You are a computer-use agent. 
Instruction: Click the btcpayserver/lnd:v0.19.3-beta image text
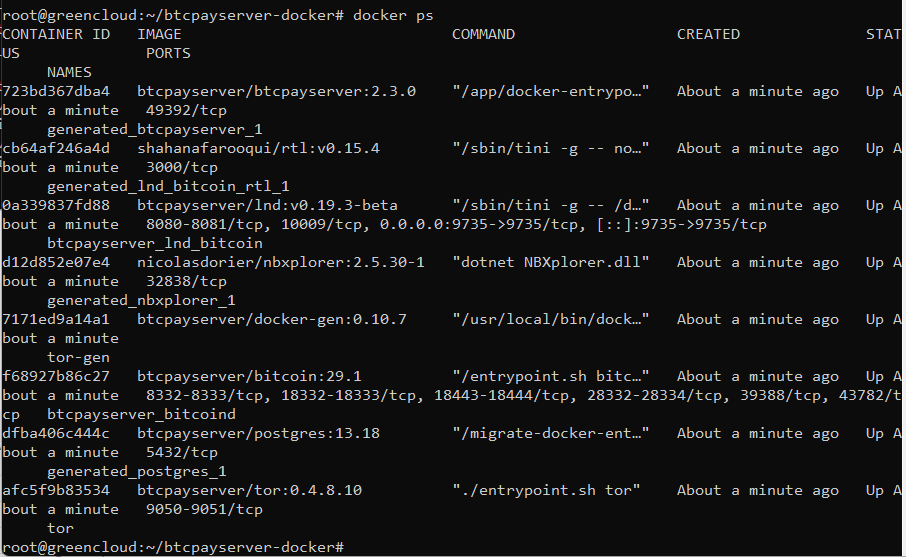(267, 206)
